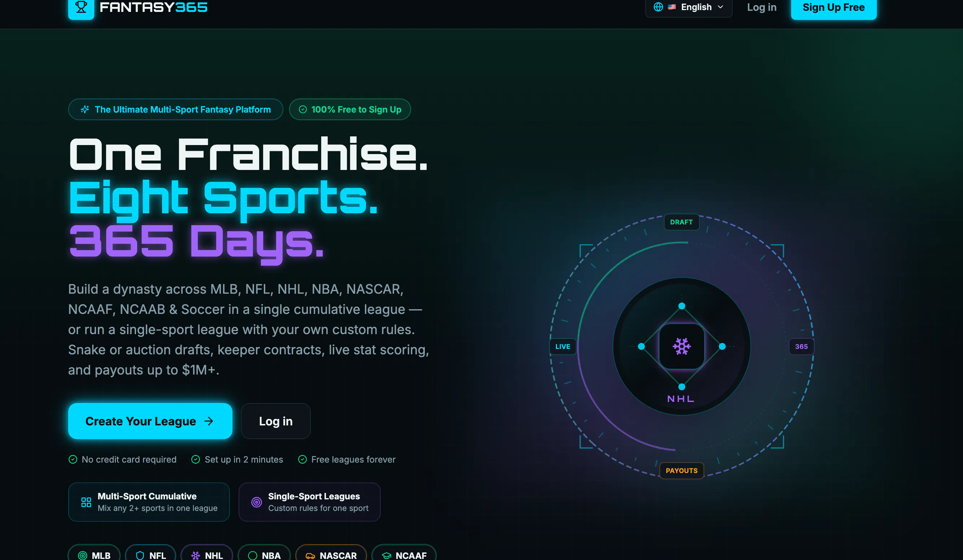This screenshot has height=560, width=963.
Task: Click the target icon in Single-Sport Leagues card
Action: coord(257,502)
